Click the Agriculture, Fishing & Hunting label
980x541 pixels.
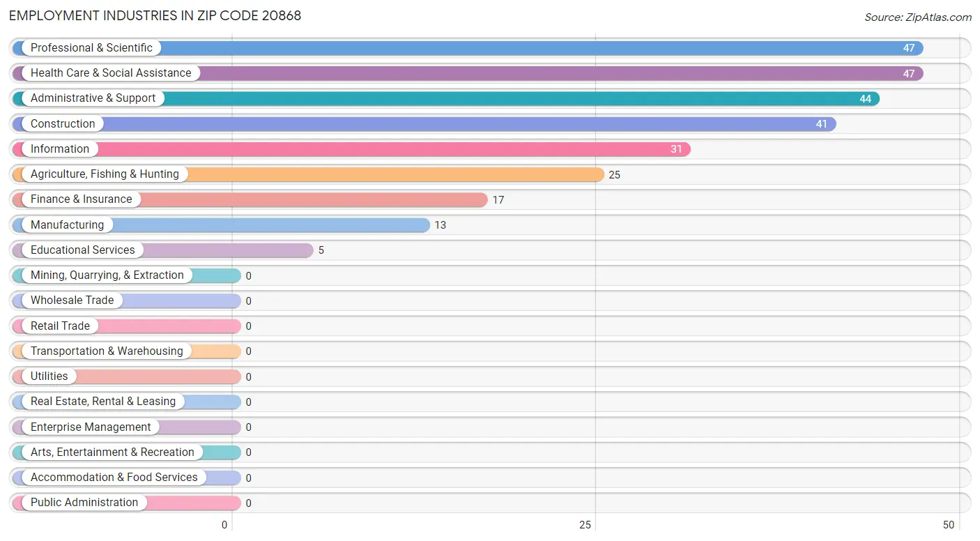coord(105,174)
